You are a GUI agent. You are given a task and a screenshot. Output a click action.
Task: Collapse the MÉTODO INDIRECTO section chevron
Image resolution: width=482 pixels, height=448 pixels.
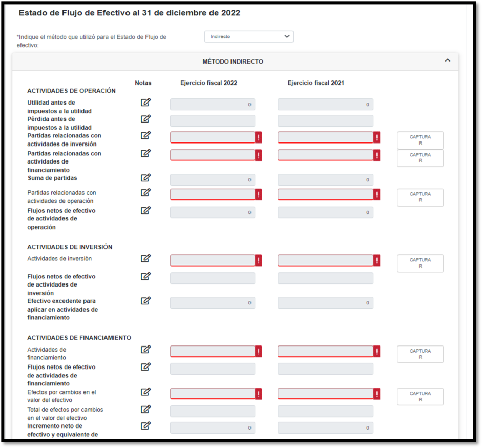pyautogui.click(x=447, y=60)
